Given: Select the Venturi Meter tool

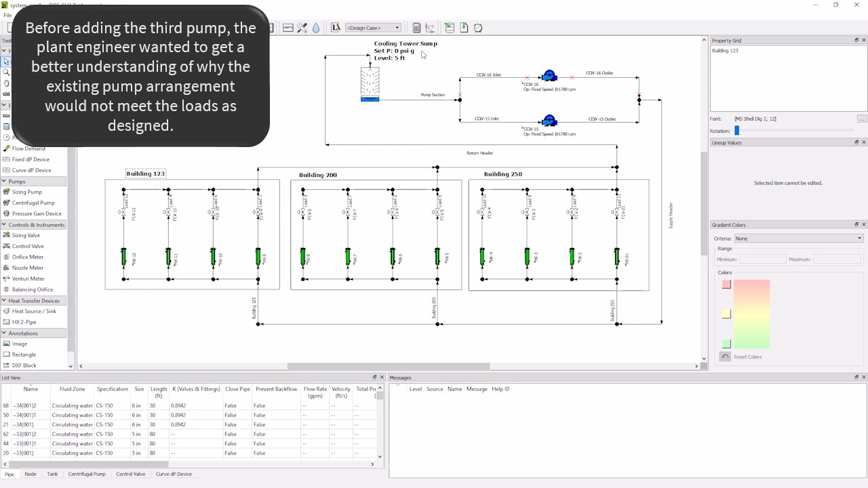Looking at the screenshot, I should 28,279.
